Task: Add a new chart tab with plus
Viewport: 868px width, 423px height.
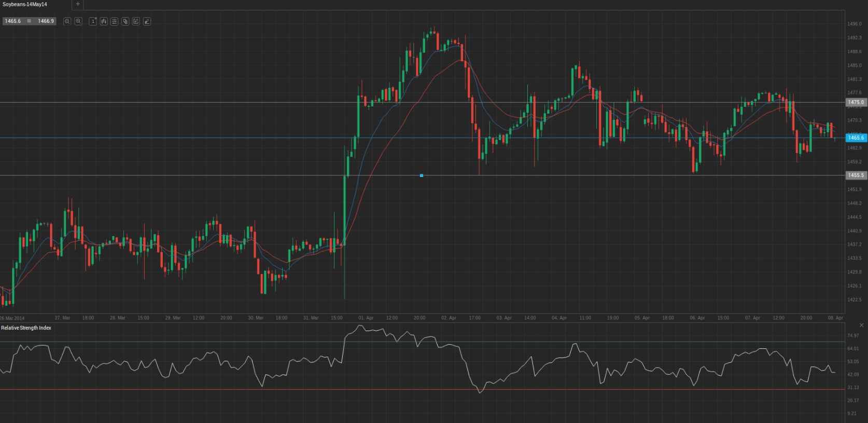Action: (x=78, y=4)
